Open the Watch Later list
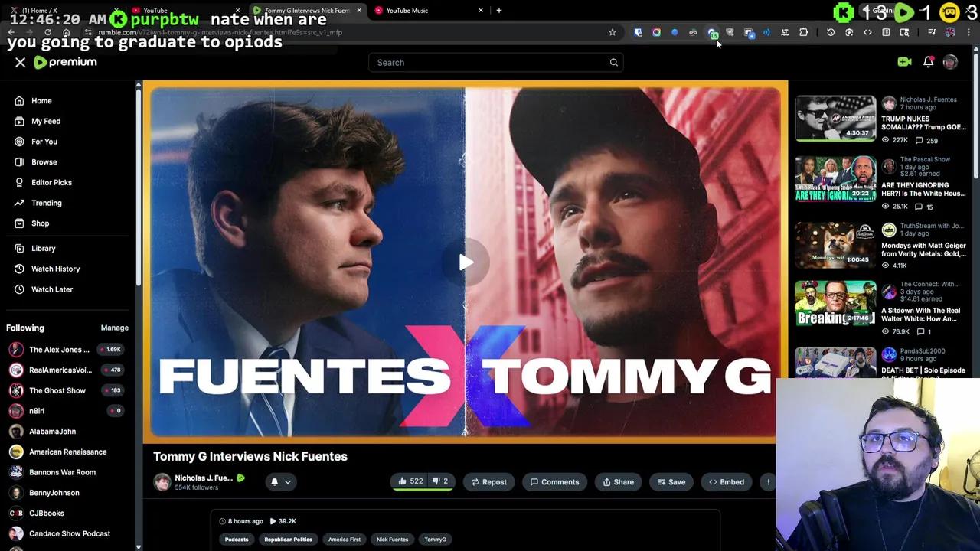The image size is (980, 551). tap(52, 289)
